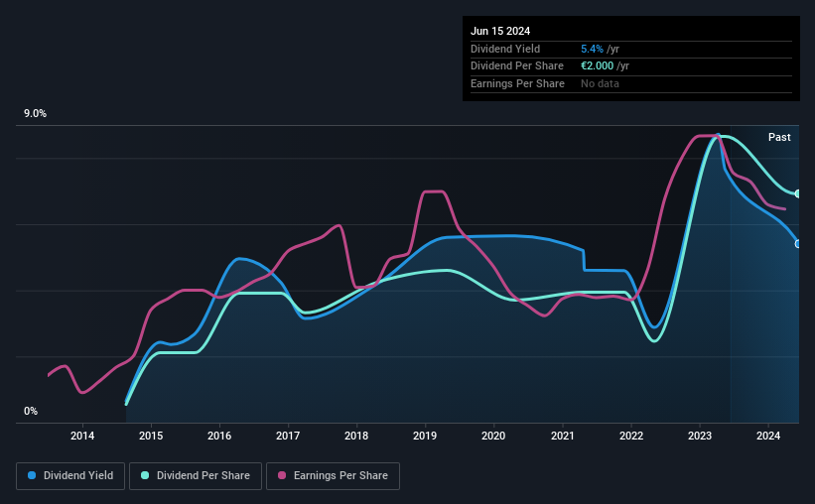The image size is (815, 504).
Task: Click the blue Dividend Yield legend dot
Action: pyautogui.click(x=32, y=475)
